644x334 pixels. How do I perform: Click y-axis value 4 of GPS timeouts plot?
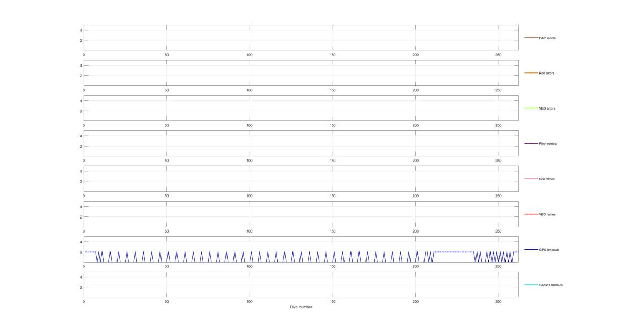coord(80,242)
